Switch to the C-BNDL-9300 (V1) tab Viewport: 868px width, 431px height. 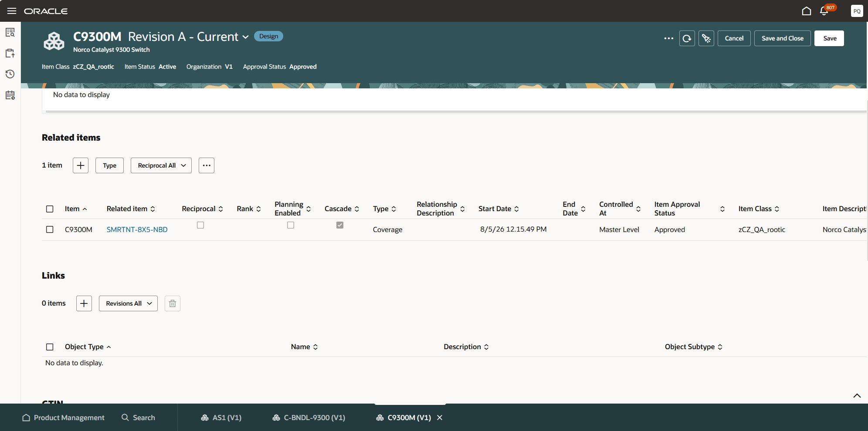[x=309, y=418]
